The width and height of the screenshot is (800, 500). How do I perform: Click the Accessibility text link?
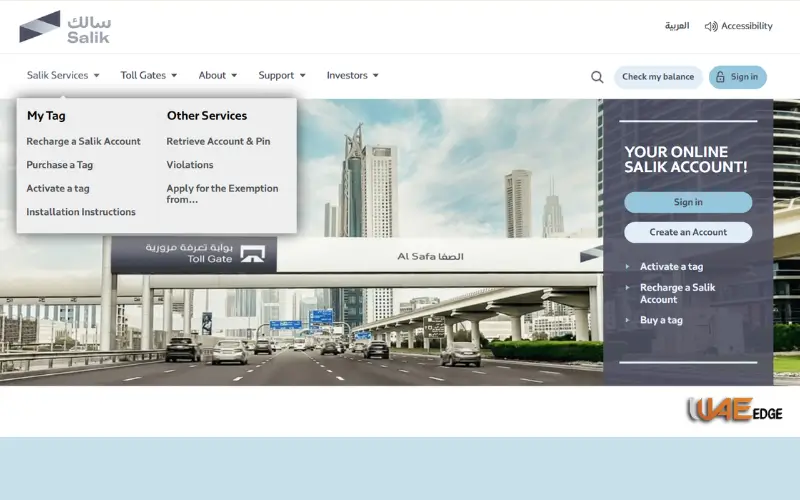(747, 26)
